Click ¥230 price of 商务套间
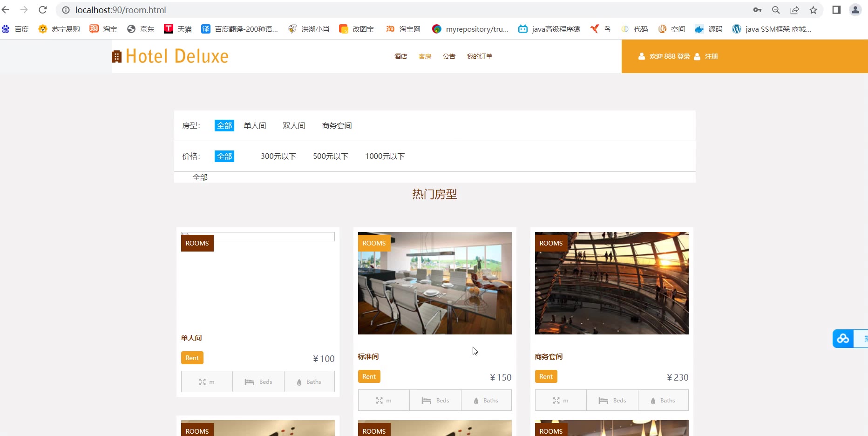Screen dimensions: 868x436 click(678, 377)
